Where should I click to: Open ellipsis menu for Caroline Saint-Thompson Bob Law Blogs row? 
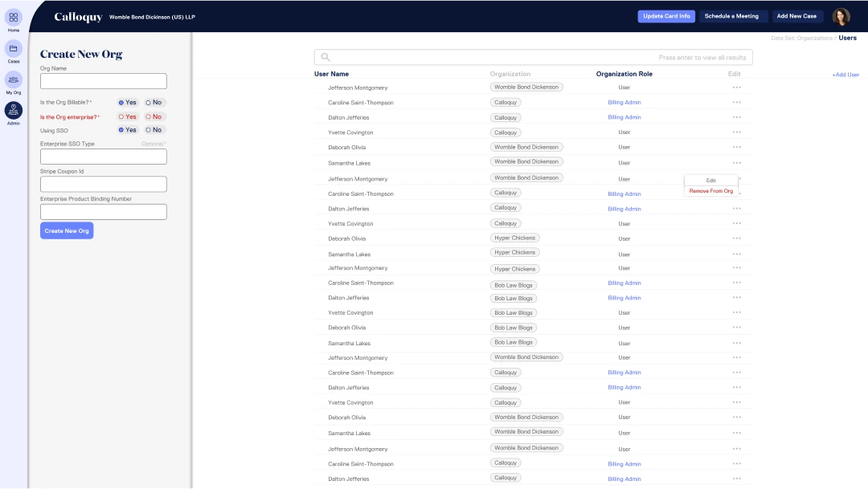(736, 283)
